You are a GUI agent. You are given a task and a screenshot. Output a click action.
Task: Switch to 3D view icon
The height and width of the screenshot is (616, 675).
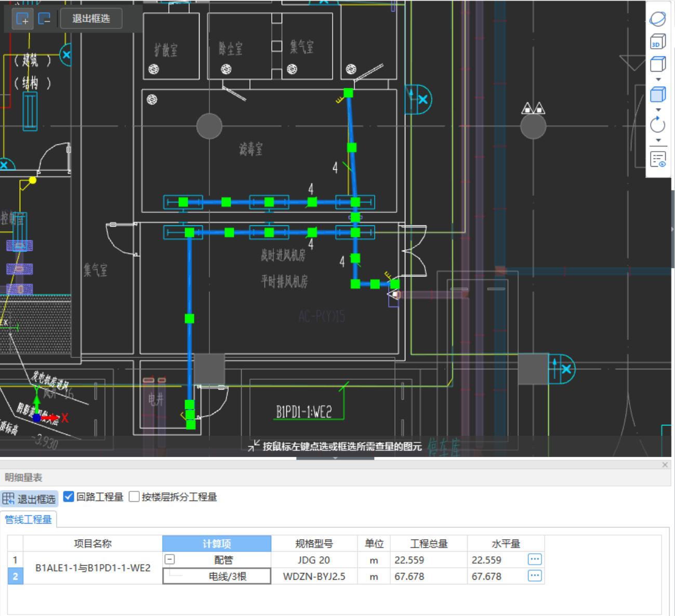coord(658,42)
